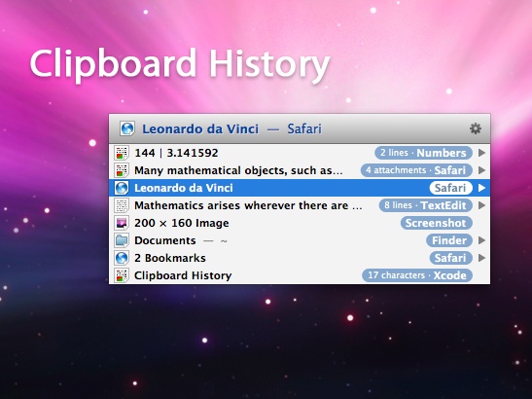Select the 200 × 160 Image entry
This screenshot has width=532, height=399.
point(300,223)
